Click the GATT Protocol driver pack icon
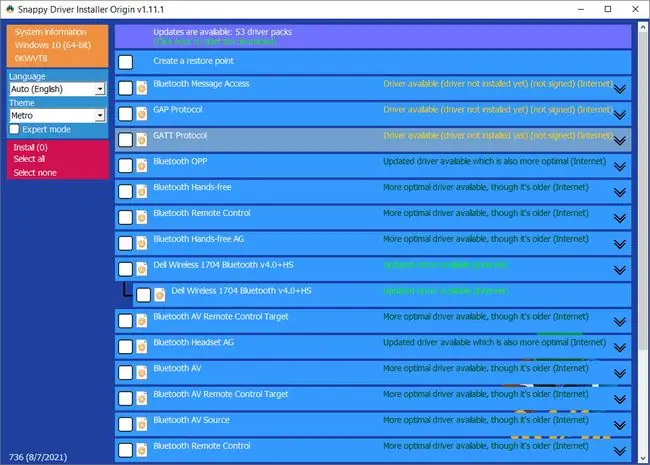This screenshot has width=650, height=465. pyautogui.click(x=142, y=140)
